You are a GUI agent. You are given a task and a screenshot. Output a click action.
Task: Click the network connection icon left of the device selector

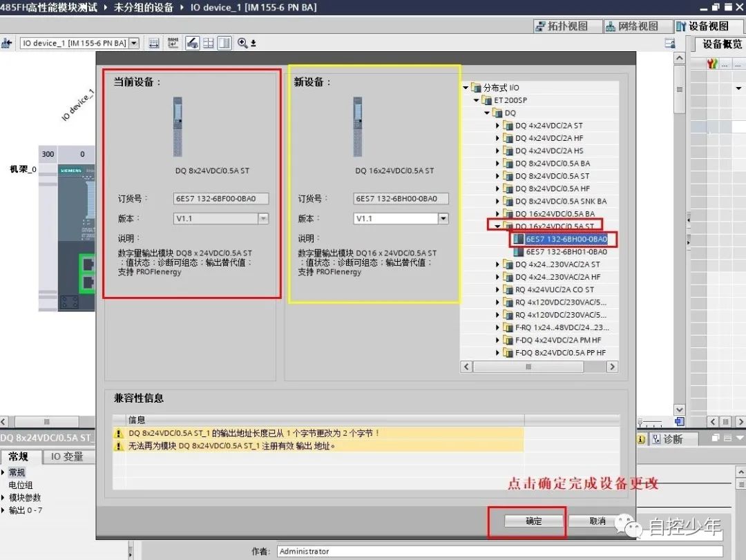pyautogui.click(x=7, y=44)
